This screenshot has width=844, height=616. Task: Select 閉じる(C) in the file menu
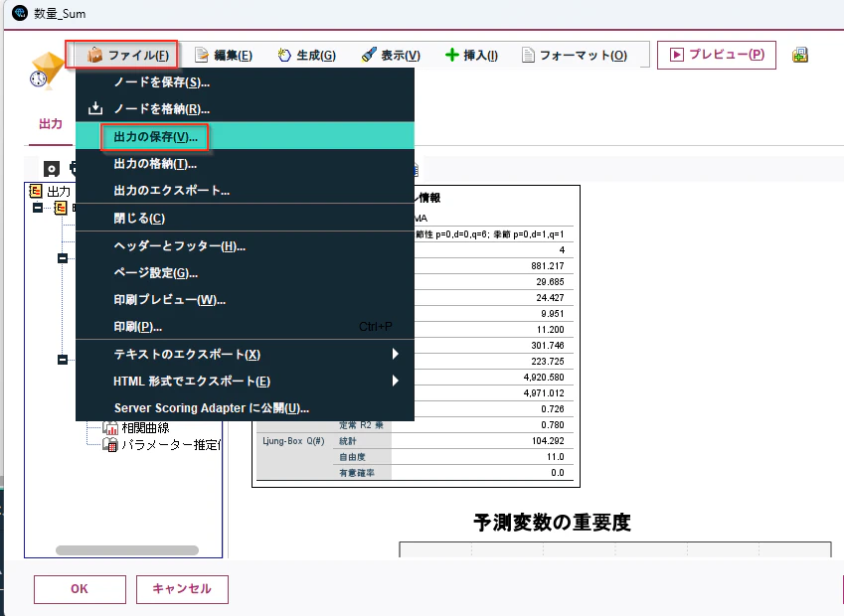[x=245, y=218]
